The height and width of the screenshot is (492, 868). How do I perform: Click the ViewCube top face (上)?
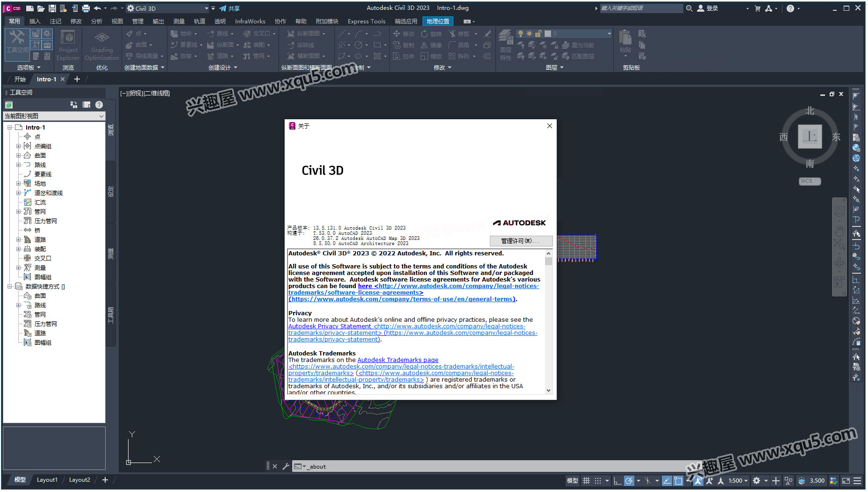pyautogui.click(x=810, y=137)
